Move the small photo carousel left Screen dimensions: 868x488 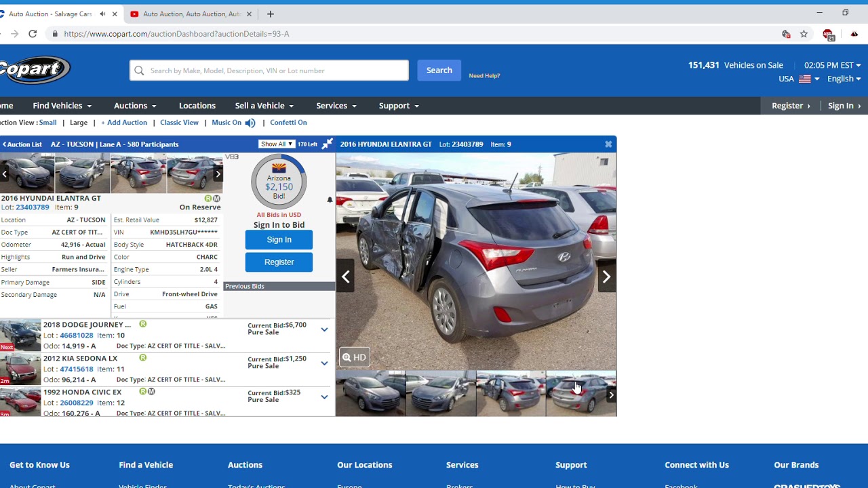click(5, 174)
